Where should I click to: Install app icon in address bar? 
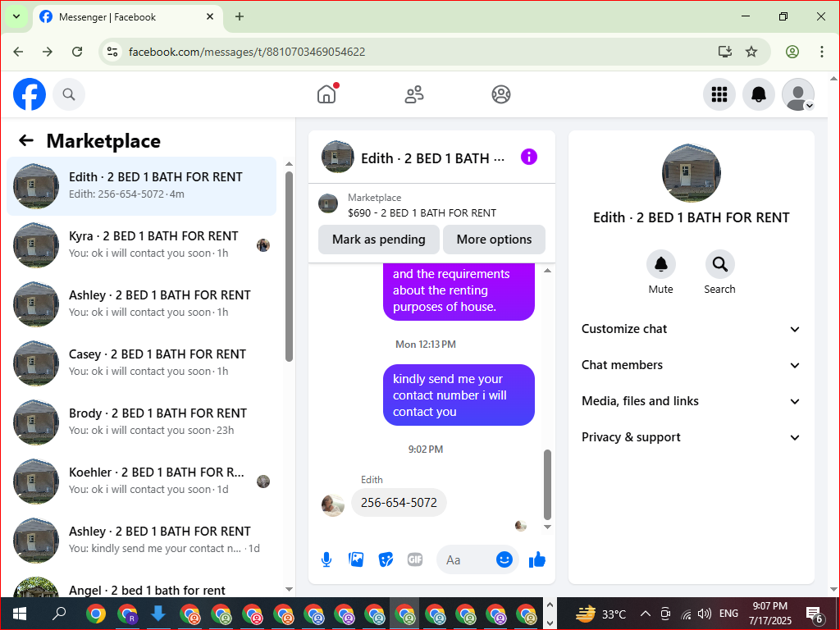coord(725,52)
